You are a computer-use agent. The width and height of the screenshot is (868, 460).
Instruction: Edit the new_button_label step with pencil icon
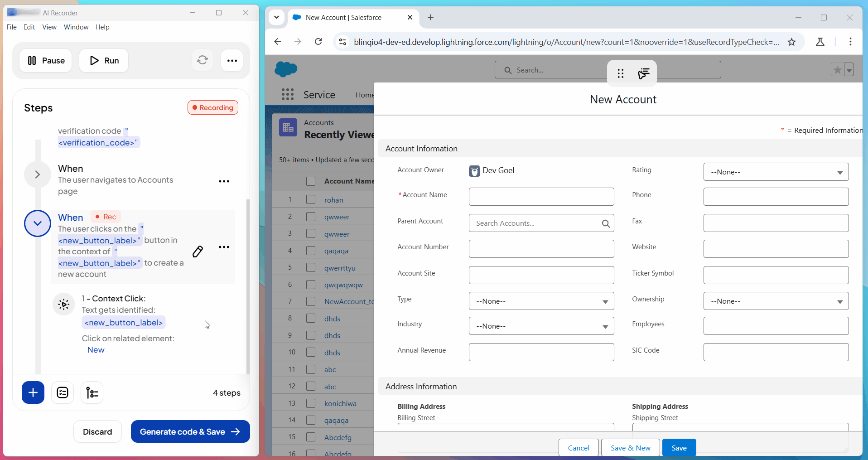point(198,252)
